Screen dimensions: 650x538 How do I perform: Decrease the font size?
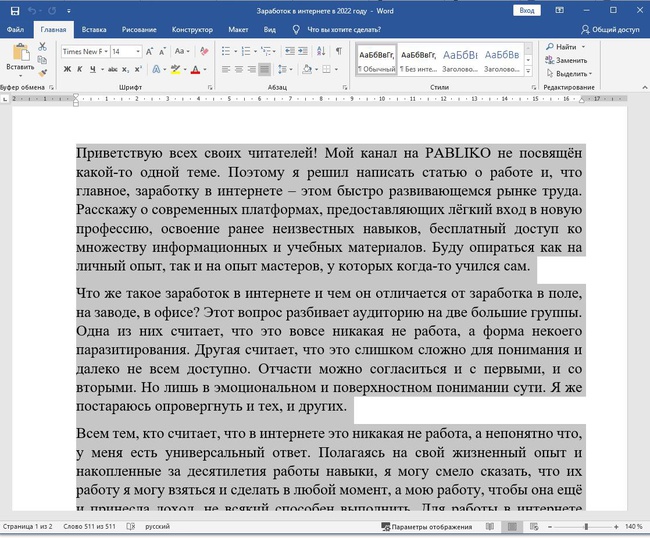point(162,51)
